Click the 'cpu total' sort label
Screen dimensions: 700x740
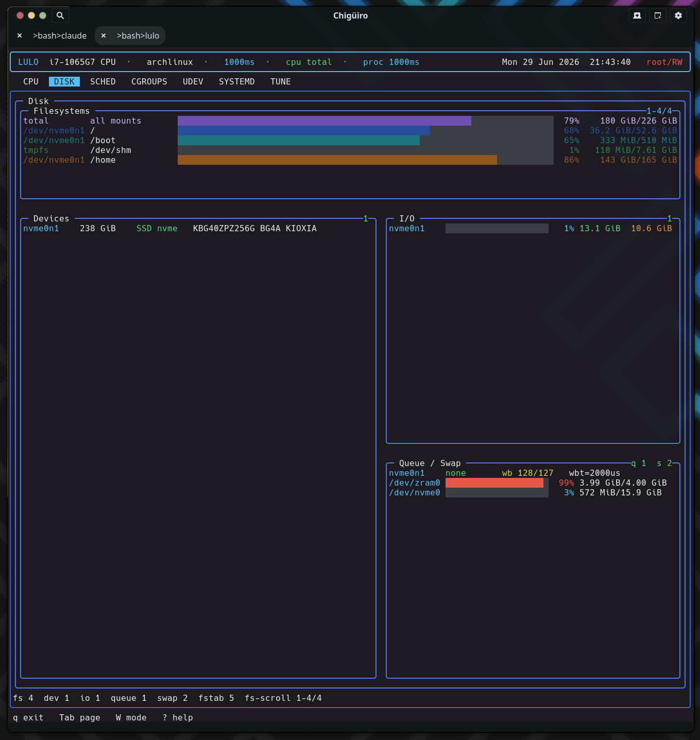coord(309,62)
